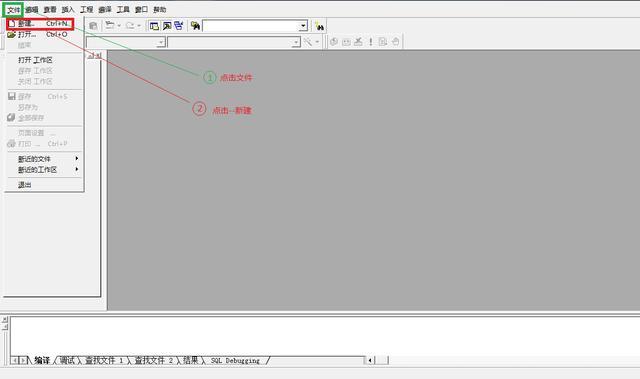Viewport: 640px width, 379px height.
Task: Click the Stop Build icon
Action: pos(358,42)
